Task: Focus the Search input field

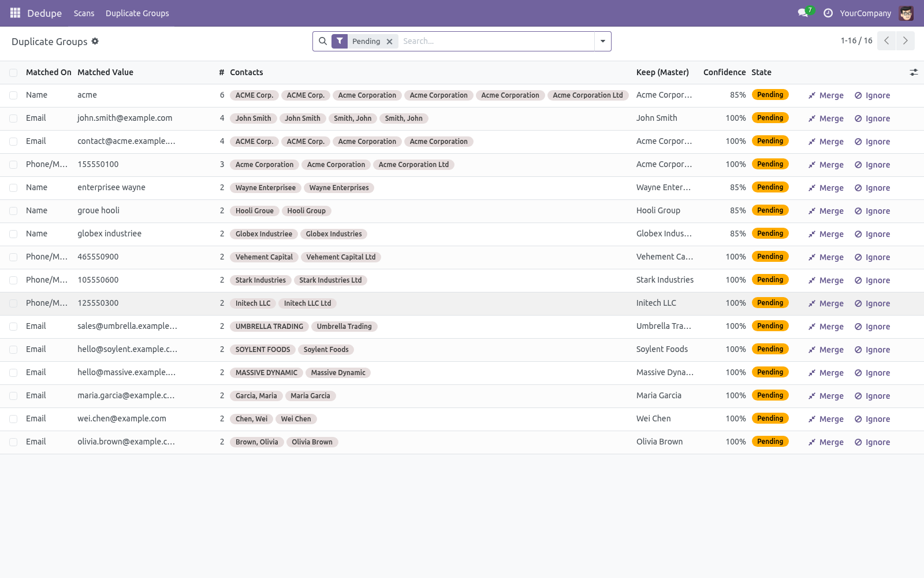Action: click(x=497, y=41)
